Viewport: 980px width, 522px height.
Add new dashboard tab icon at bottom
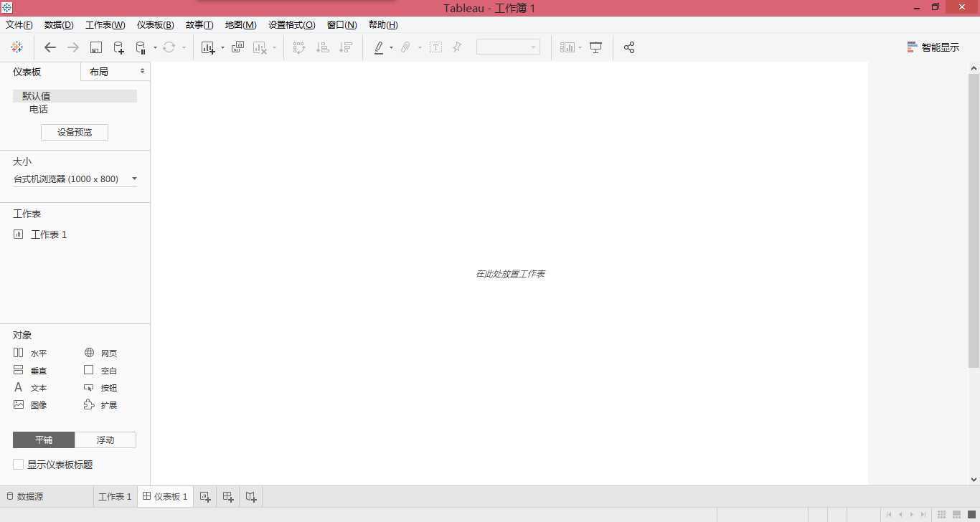(x=228, y=496)
